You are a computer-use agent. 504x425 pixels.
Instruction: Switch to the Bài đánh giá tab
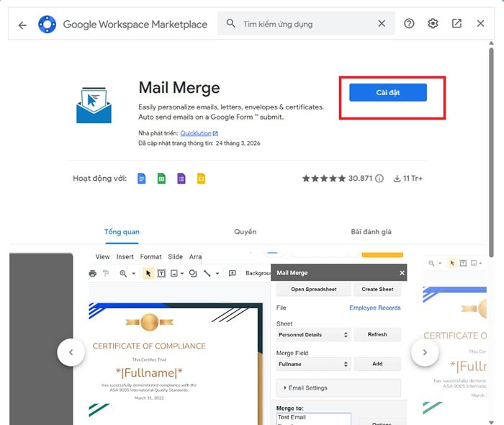[x=371, y=232]
